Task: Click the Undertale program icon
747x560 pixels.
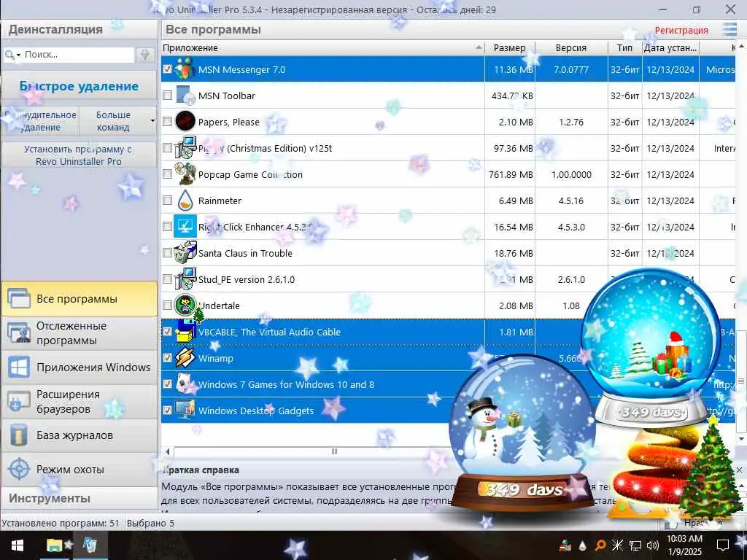Action: click(185, 306)
